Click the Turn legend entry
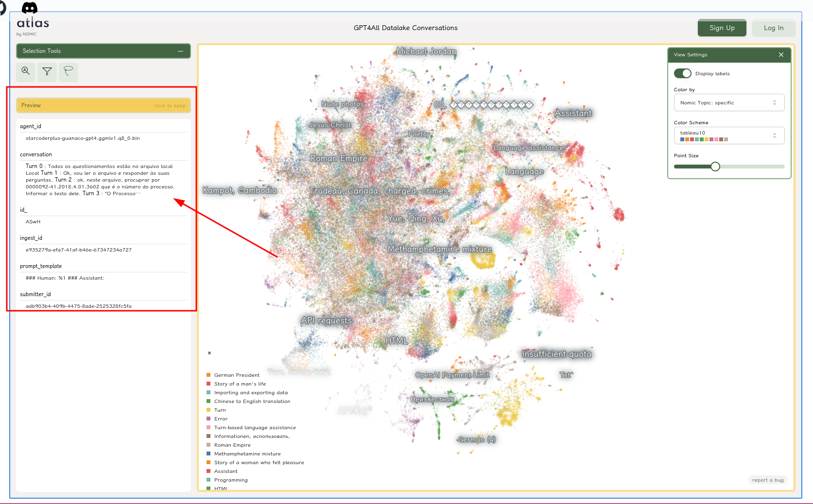 (220, 410)
